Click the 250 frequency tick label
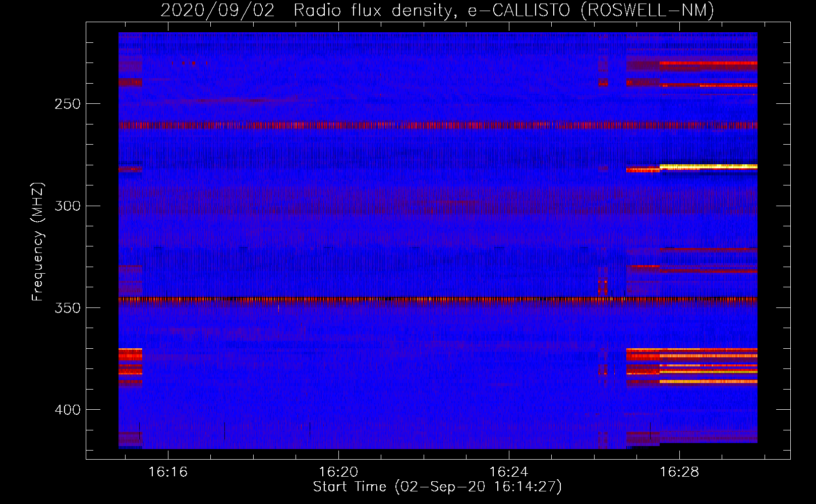This screenshot has width=816, height=504. click(x=67, y=104)
